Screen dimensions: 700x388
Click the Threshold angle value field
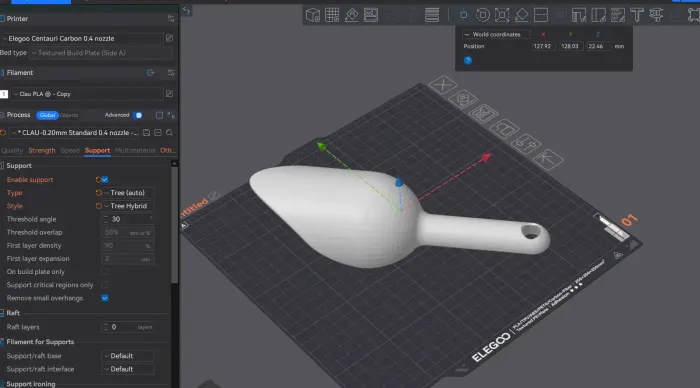tap(128, 219)
